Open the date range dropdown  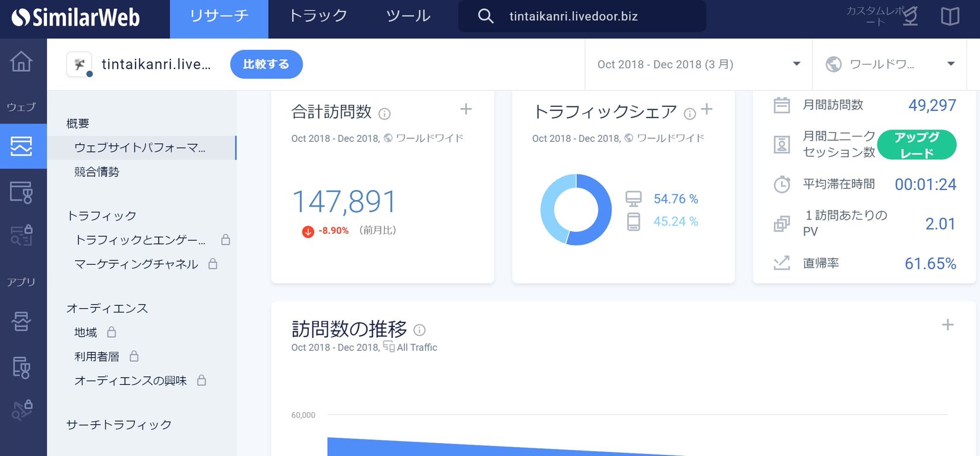point(698,64)
